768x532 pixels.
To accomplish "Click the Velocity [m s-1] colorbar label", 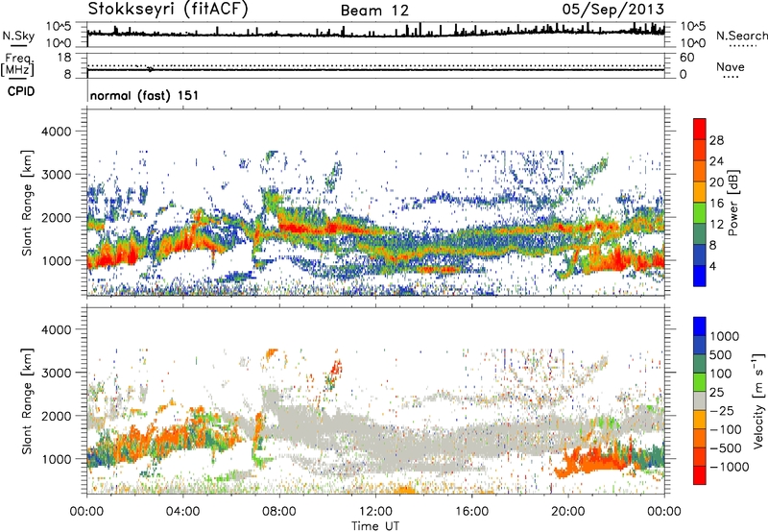I will (x=759, y=400).
